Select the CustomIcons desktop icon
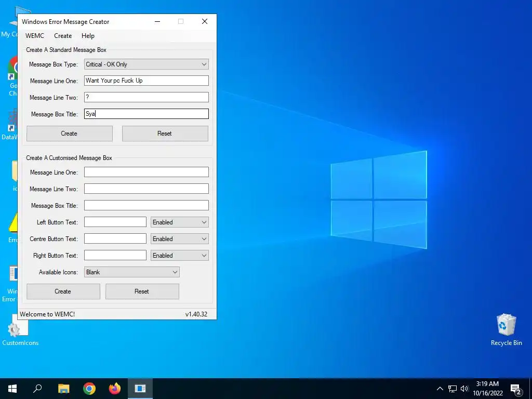This screenshot has height=399, width=532. [20, 330]
